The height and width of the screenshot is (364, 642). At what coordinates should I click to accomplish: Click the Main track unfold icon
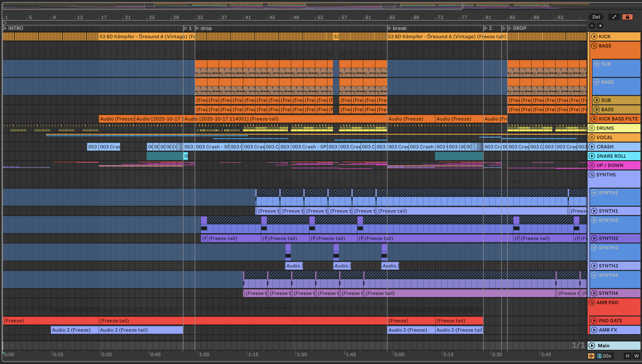tap(592, 345)
